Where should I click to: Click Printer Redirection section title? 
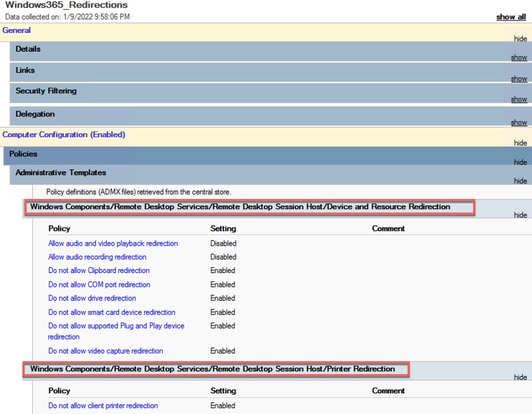point(212,369)
